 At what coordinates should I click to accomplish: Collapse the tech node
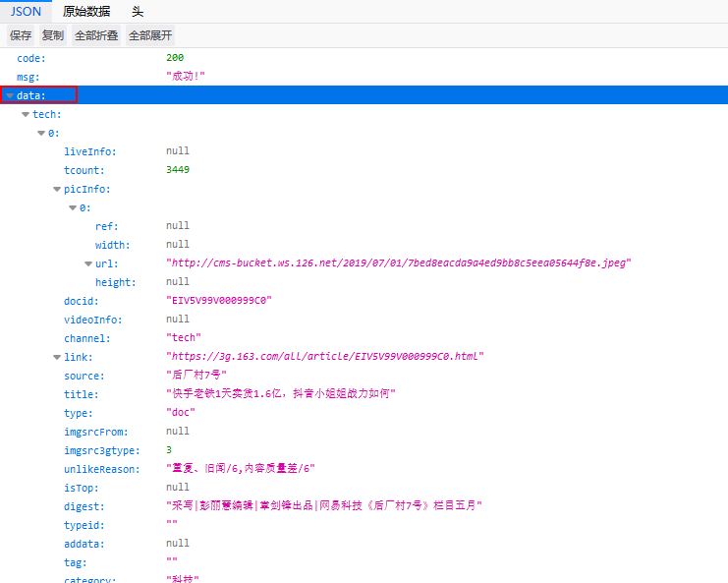26,114
